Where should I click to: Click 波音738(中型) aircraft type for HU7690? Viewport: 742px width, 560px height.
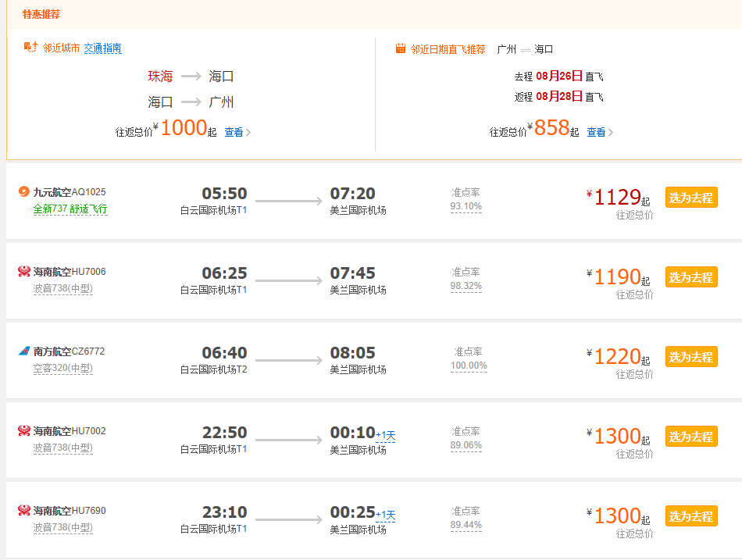pos(63,527)
